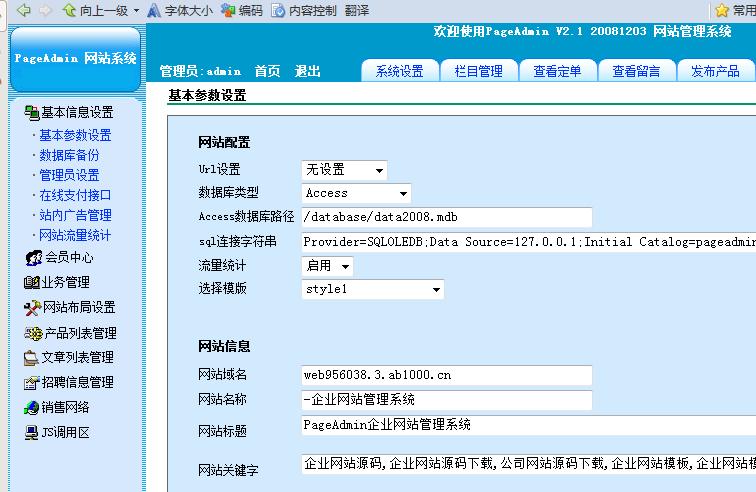Expand 产品列表管理 menu section
The width and height of the screenshot is (756, 492).
point(81,333)
